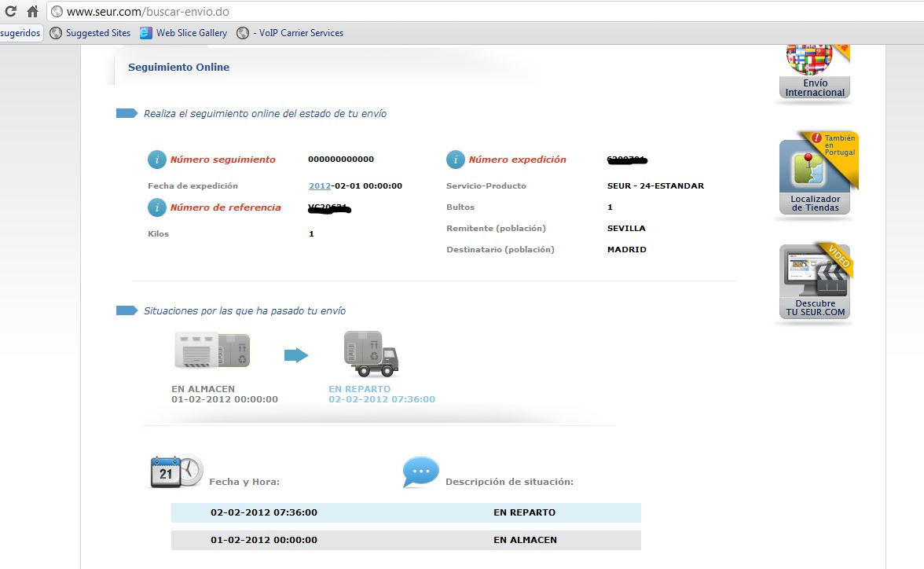Select the Seguimiento Online tab header
Viewport: 924px width, 569px height.
(178, 68)
